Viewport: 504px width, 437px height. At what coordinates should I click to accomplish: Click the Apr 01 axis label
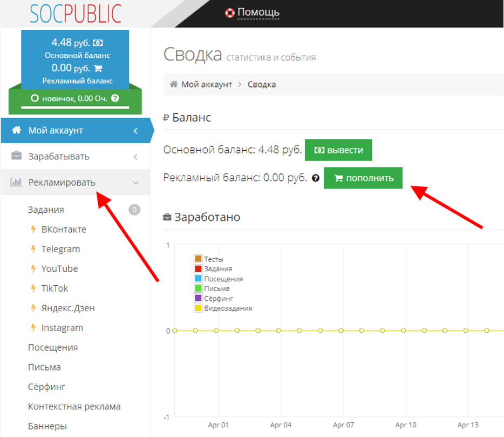tap(218, 425)
